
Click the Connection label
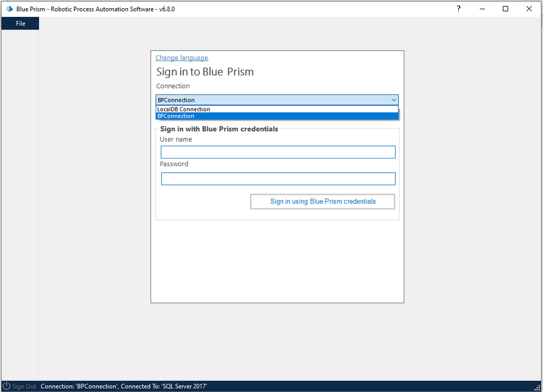tap(173, 86)
